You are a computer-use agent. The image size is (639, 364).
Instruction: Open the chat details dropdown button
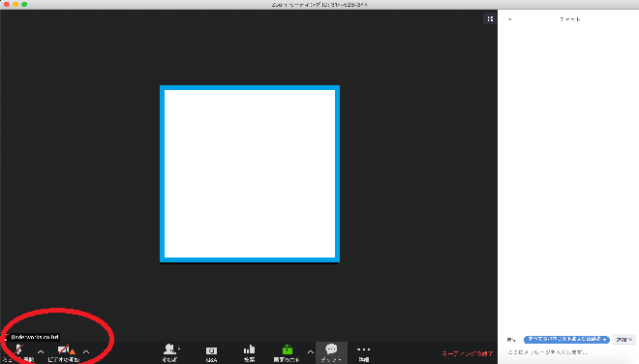pyautogui.click(x=624, y=339)
